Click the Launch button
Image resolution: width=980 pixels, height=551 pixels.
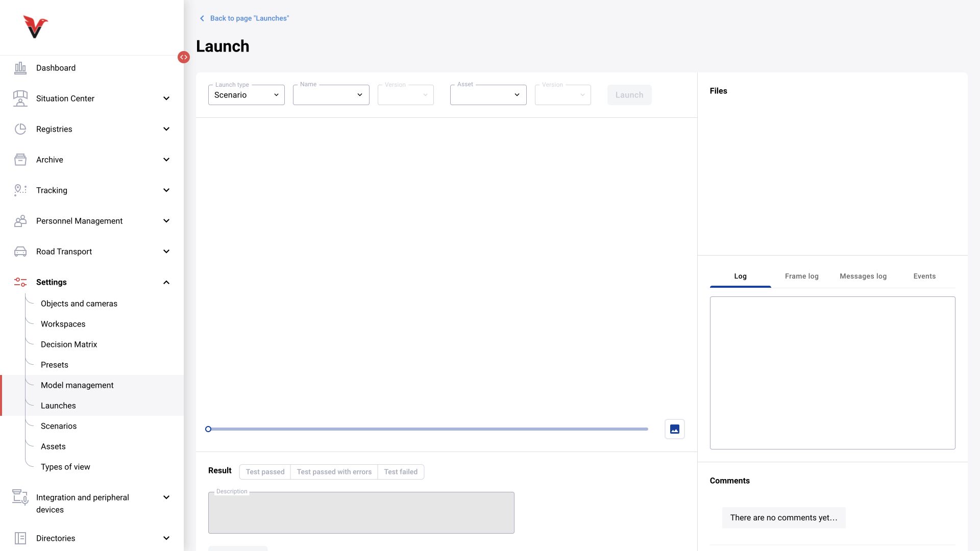[629, 95]
